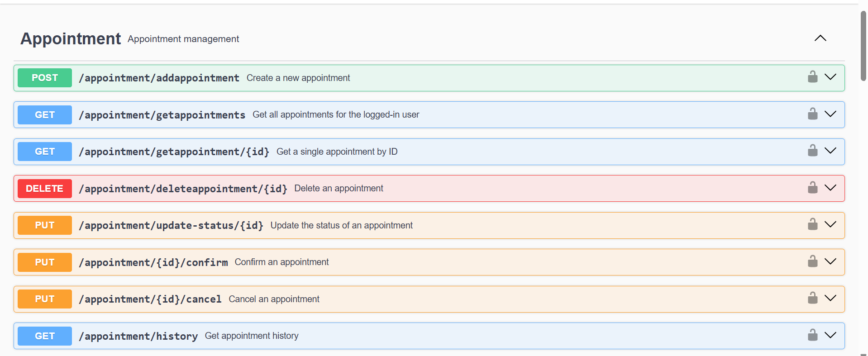868x356 pixels.
Task: Click authorization lock for getappointment/{id} endpoint
Action: click(812, 151)
